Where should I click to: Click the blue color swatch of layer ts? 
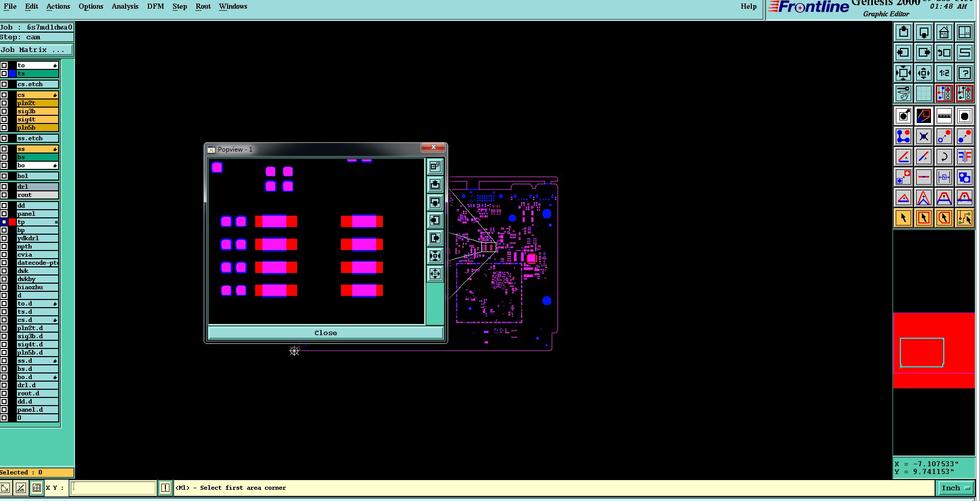coord(12,73)
